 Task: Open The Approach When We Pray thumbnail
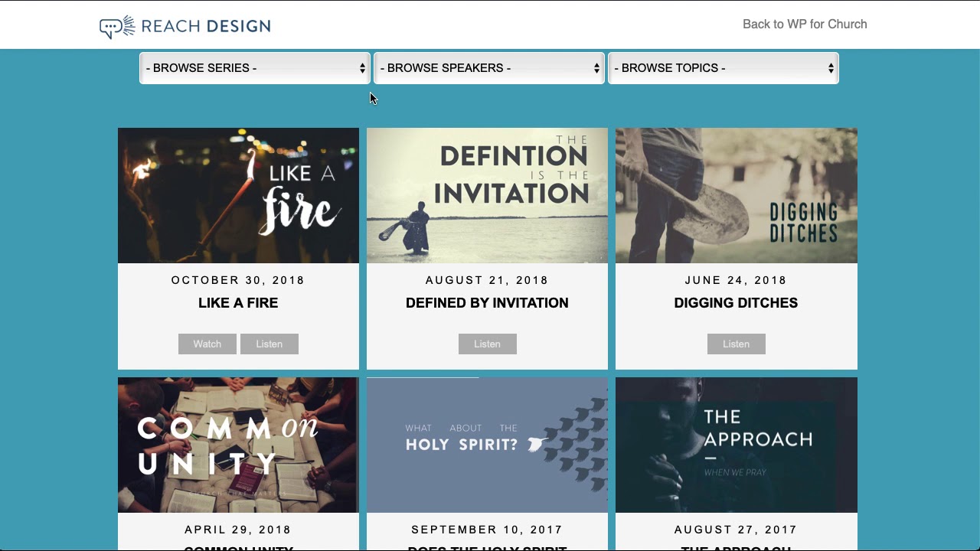pyautogui.click(x=737, y=445)
